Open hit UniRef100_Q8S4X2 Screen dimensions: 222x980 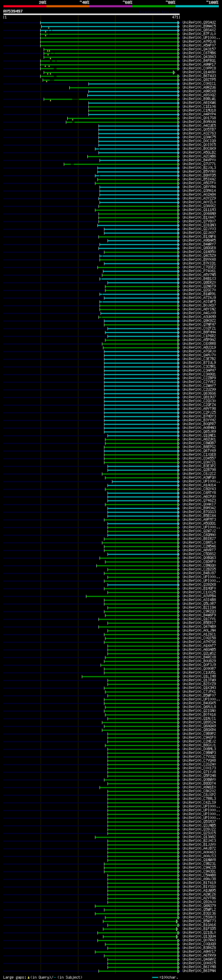click(199, 30)
